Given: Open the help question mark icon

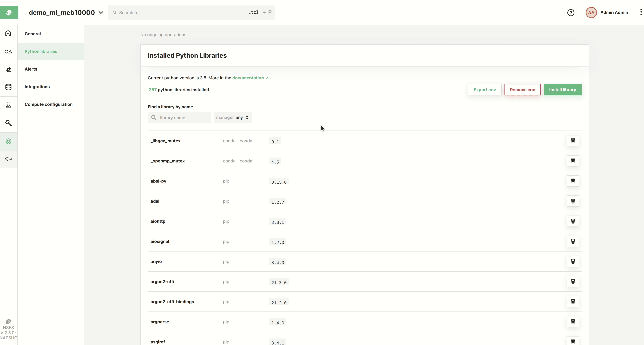Looking at the screenshot, I should click(571, 13).
